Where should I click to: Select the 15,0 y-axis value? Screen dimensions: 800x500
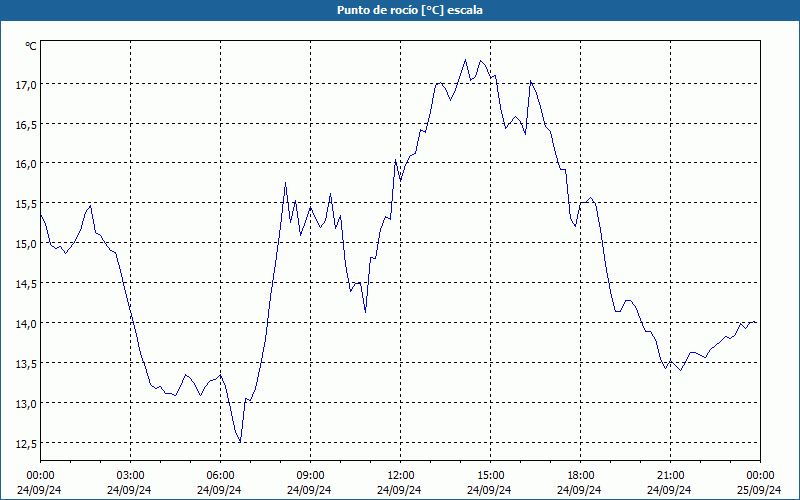point(26,244)
